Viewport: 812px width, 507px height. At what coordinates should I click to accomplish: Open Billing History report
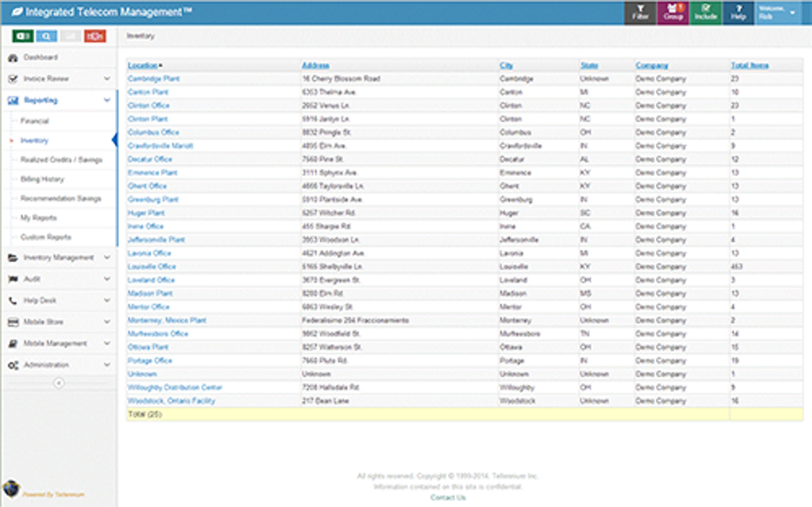(x=42, y=180)
